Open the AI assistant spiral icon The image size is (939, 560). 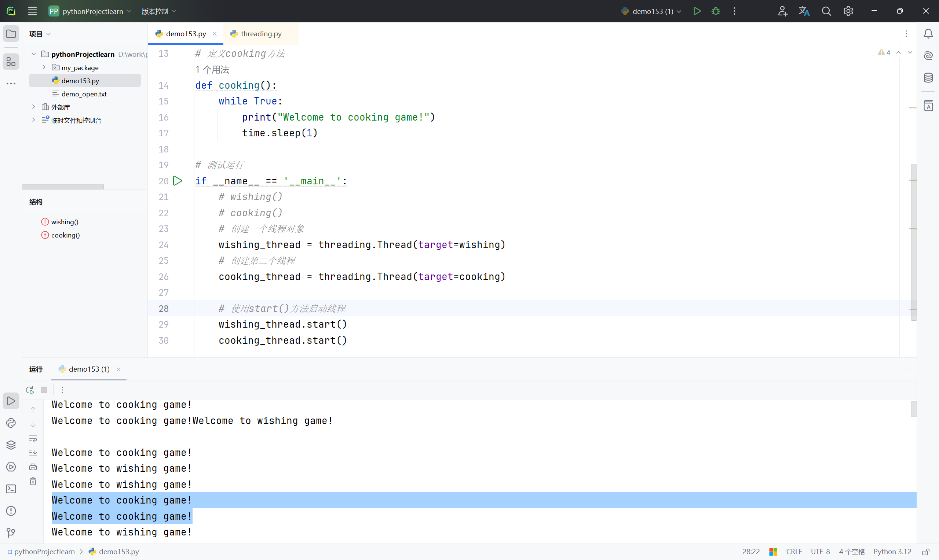tap(928, 56)
